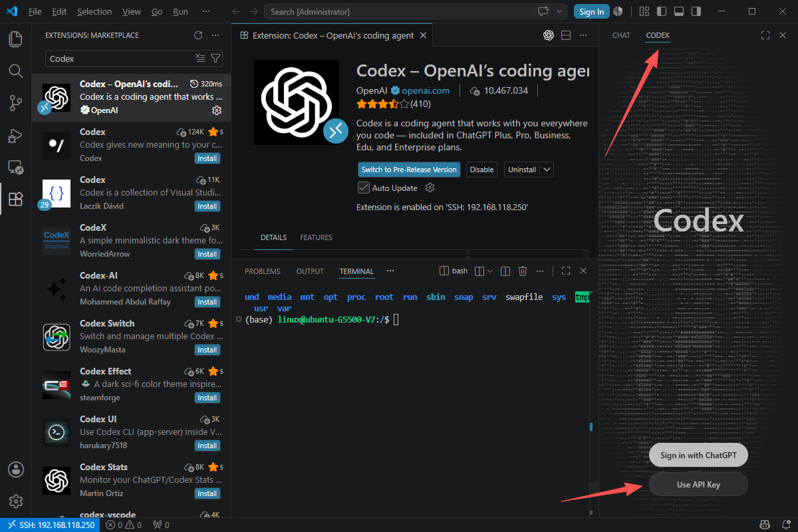
Task: Open the Go menu
Action: pos(157,11)
